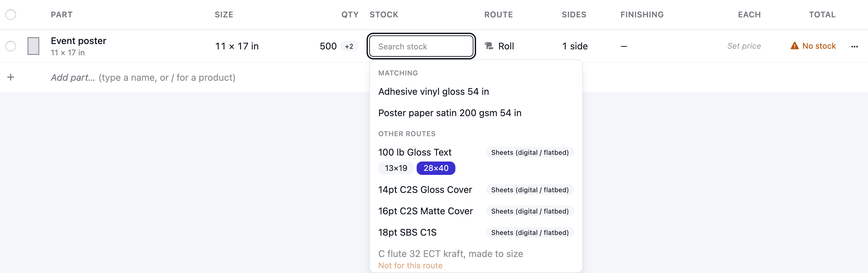Click the +2 quantity badge
The height and width of the screenshot is (273, 868).
(349, 46)
